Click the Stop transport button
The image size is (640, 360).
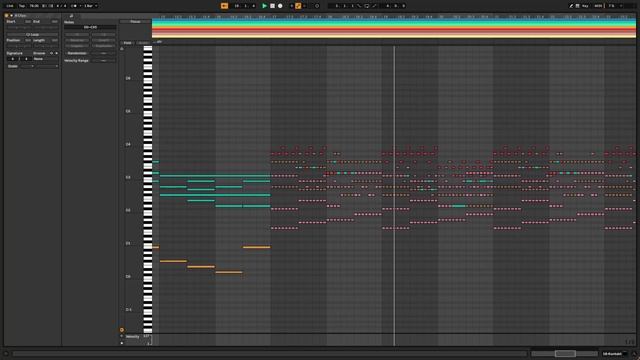272,6
